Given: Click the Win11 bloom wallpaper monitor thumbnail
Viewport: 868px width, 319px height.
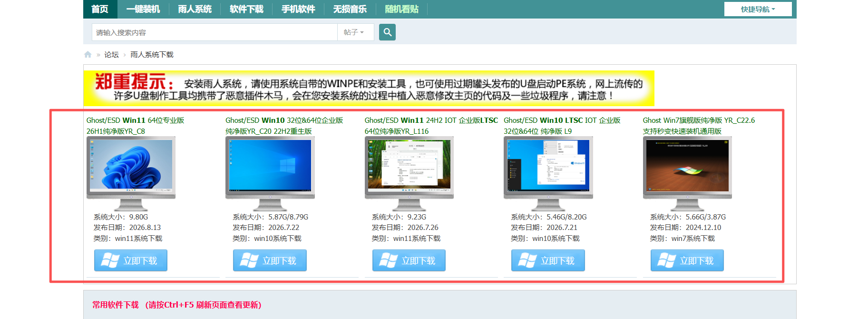Looking at the screenshot, I should tap(131, 173).
